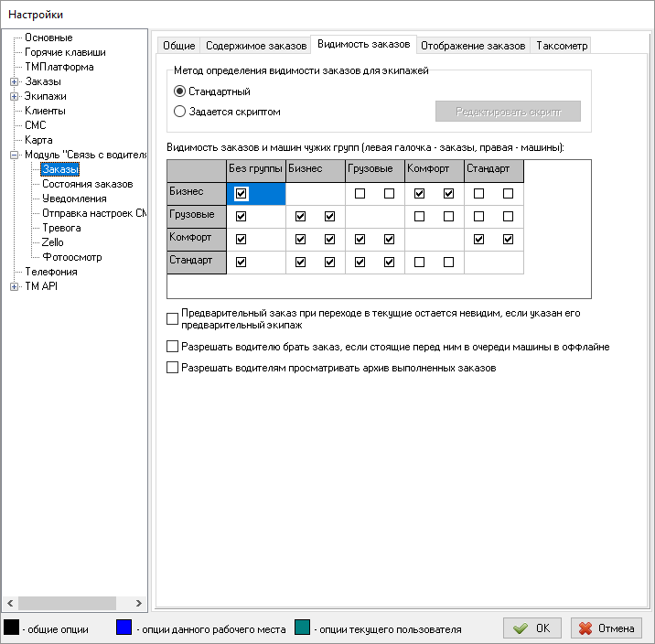The width and height of the screenshot is (655, 644).
Task: Confirm settings with OK button
Action: (532, 628)
